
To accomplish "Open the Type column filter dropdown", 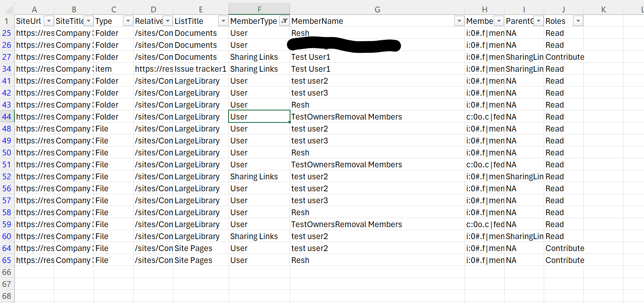I will pyautogui.click(x=128, y=21).
